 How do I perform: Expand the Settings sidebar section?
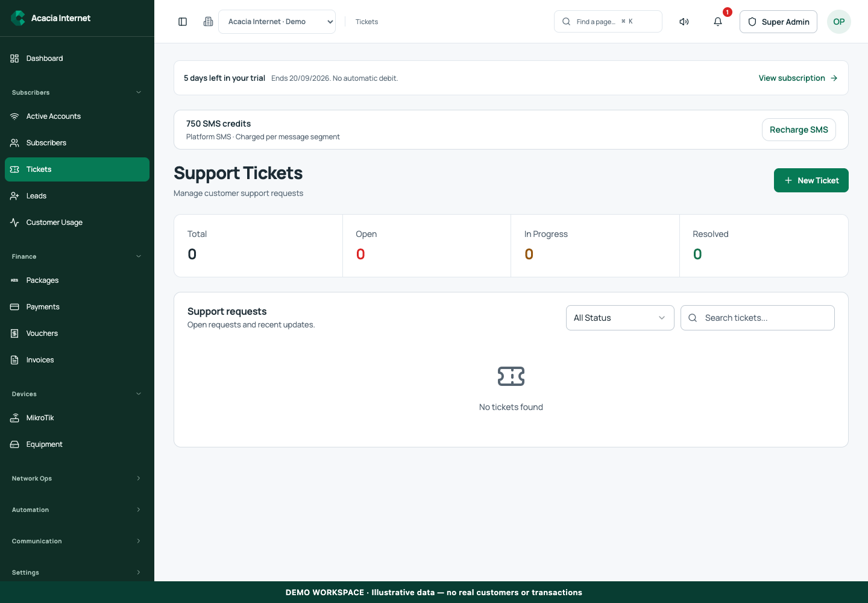[77, 572]
